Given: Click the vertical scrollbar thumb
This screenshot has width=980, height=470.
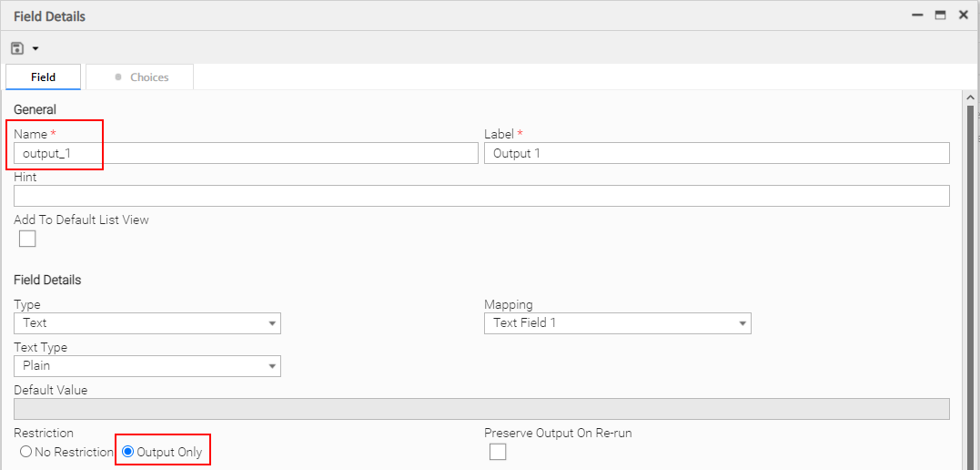Looking at the screenshot, I should [x=970, y=273].
